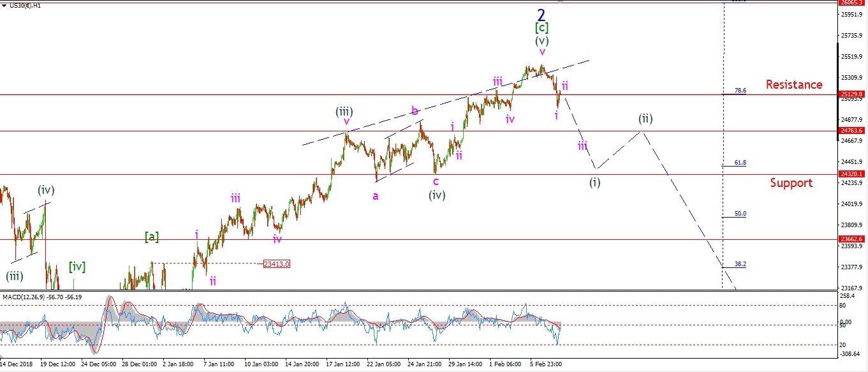The height and width of the screenshot is (372, 868).
Task: Click the green [a] wave label
Action: [x=151, y=237]
